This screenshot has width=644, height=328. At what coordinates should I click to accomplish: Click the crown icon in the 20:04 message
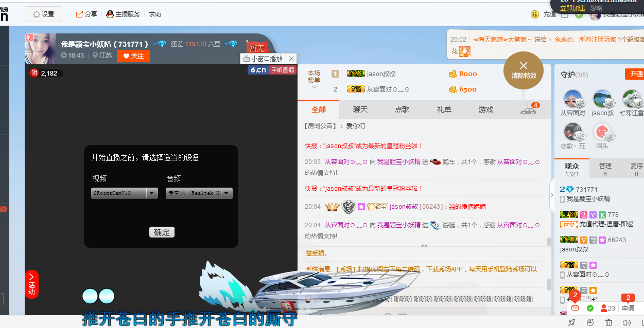(x=332, y=207)
